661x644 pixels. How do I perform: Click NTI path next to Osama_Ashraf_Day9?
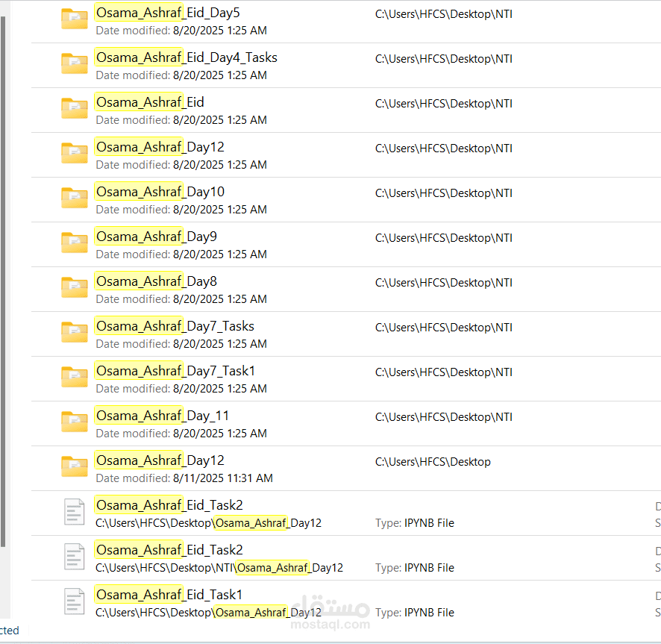[444, 238]
